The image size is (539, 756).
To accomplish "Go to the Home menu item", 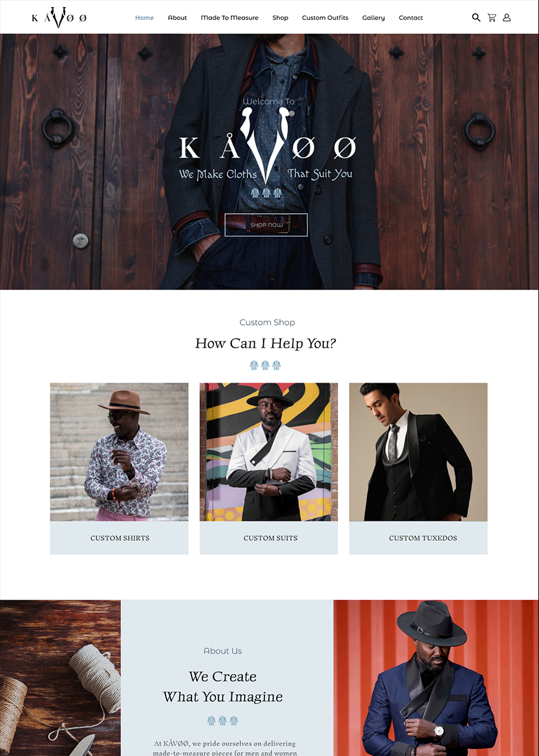I will 144,18.
